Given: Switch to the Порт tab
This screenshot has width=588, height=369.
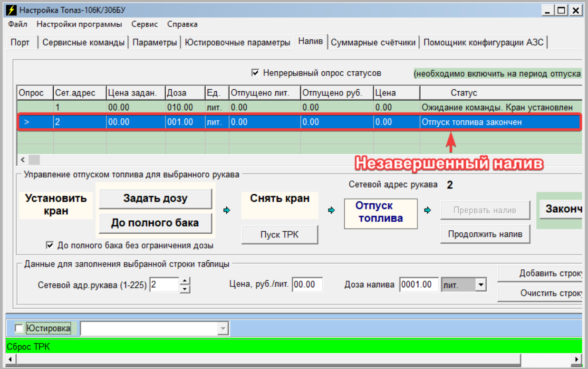Looking at the screenshot, I should [20, 42].
